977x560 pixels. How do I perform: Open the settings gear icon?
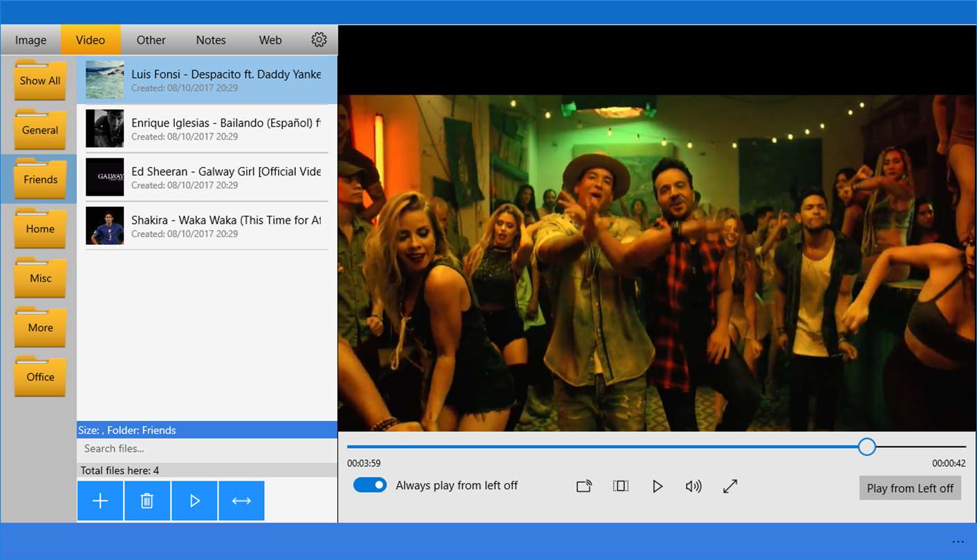coord(319,40)
